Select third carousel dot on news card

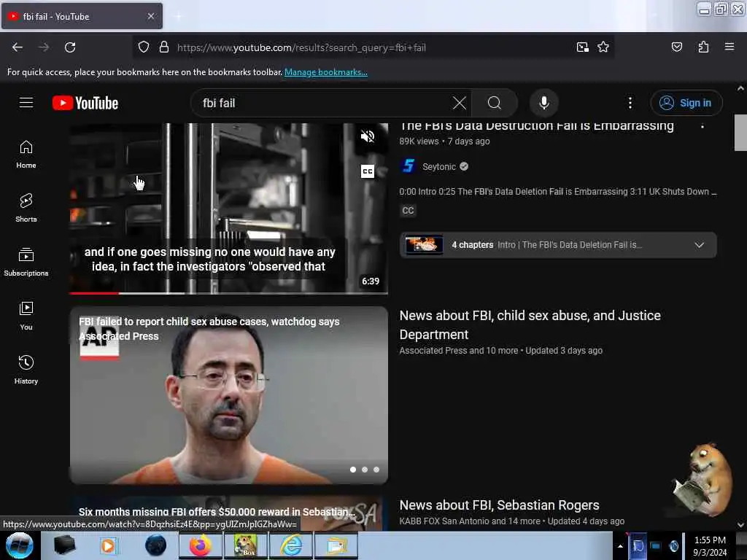[376, 470]
